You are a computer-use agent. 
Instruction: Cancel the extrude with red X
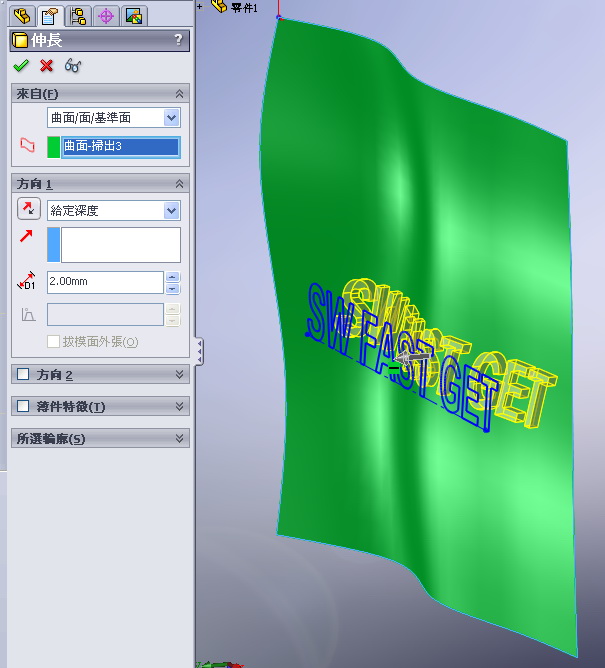(x=46, y=66)
